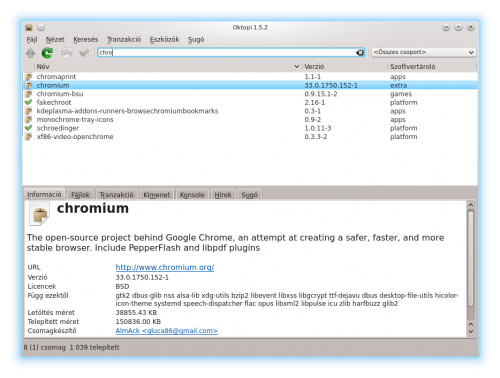The image size is (500, 378).
Task: Click the package icon beside xf86-video-openchrome
Action: (x=29, y=137)
